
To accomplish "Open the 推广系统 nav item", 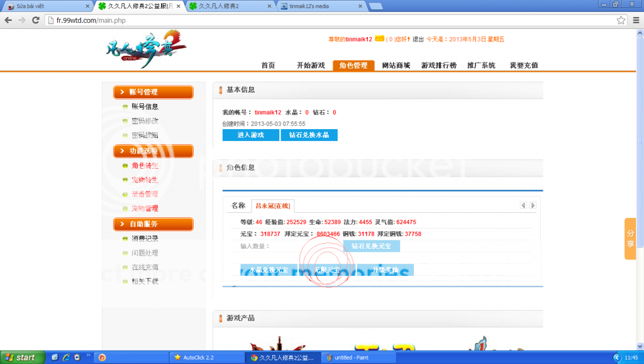I will coord(481,65).
